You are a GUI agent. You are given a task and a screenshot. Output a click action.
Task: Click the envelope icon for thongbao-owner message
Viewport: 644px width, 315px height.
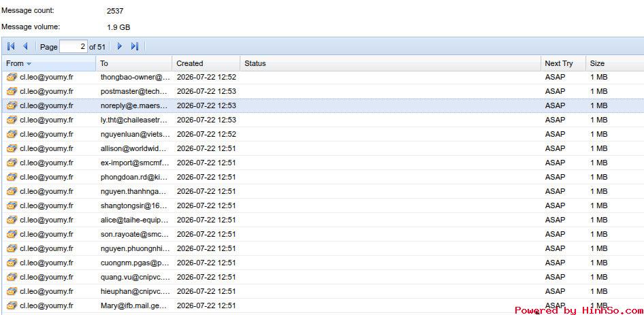coord(12,77)
